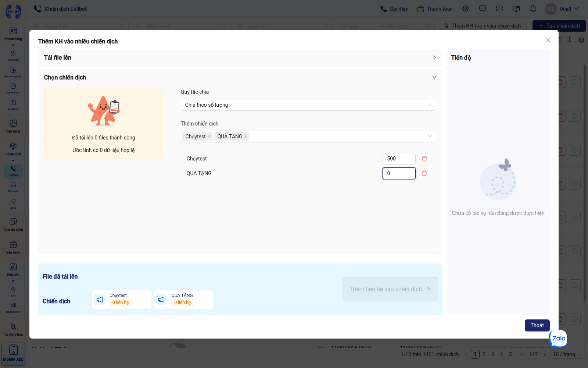Click the Thoát button
The width and height of the screenshot is (588, 368).
click(537, 325)
